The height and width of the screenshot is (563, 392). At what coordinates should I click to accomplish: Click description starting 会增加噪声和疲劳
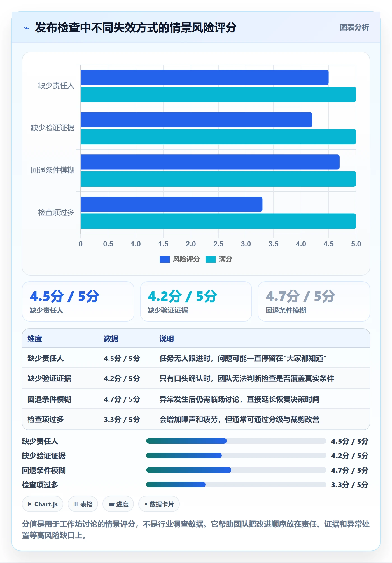[239, 419]
